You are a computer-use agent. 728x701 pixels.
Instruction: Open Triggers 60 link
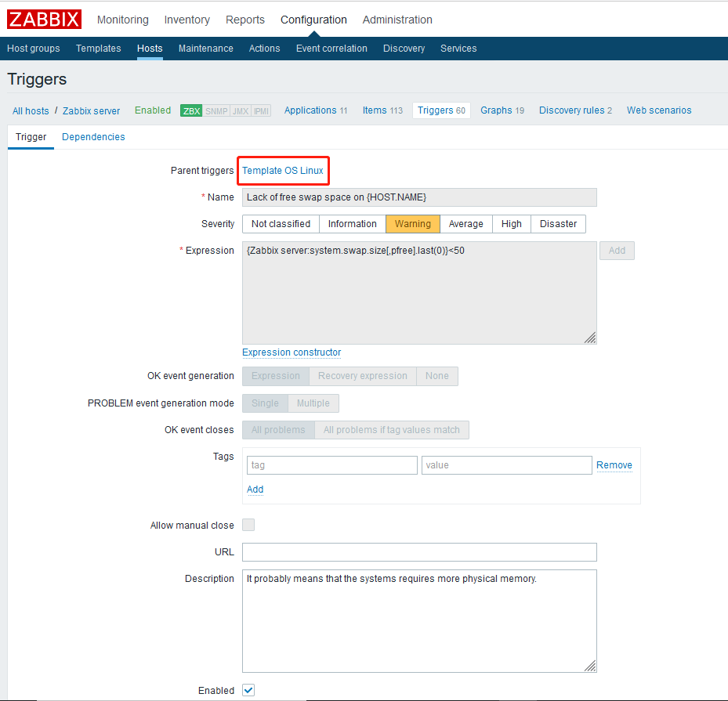pyautogui.click(x=441, y=110)
